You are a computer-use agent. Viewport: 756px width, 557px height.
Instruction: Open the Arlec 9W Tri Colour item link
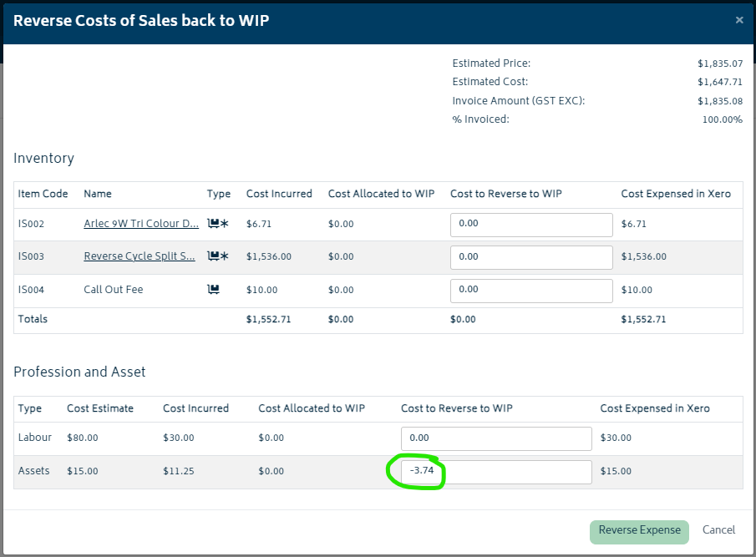tap(141, 224)
